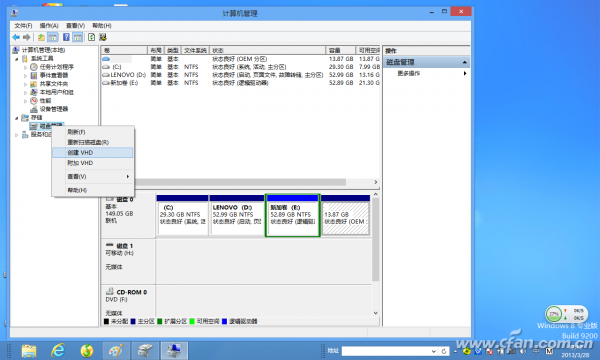Select the LENOVO (D:) 52.99 GB partition block

click(237, 215)
